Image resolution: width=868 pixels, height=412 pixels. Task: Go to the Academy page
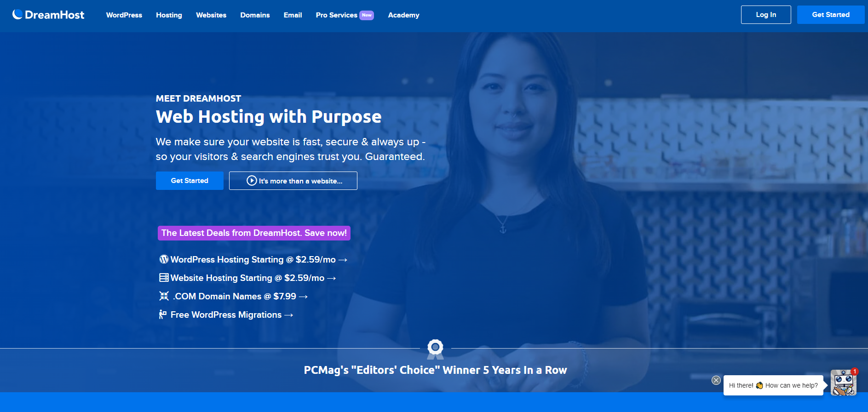tap(403, 15)
